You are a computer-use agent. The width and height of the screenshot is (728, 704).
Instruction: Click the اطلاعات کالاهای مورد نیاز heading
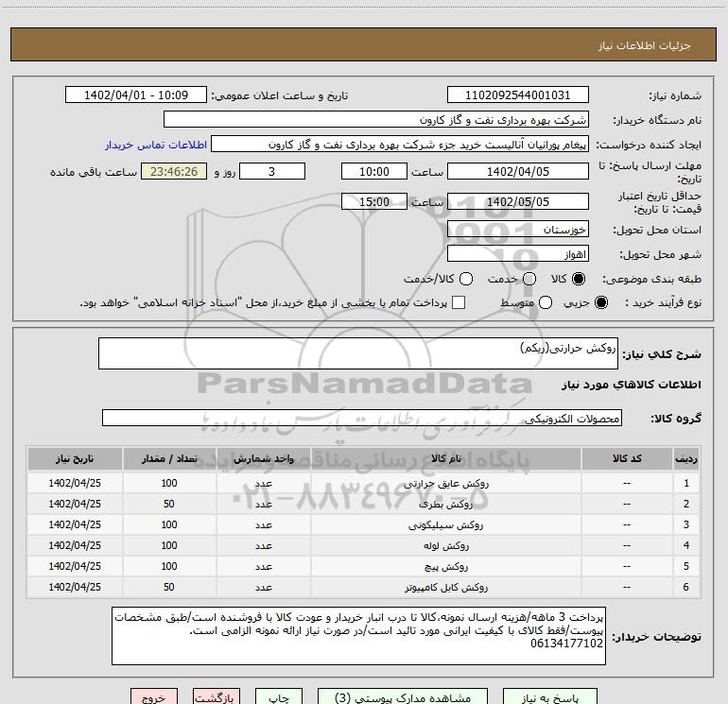point(631,385)
